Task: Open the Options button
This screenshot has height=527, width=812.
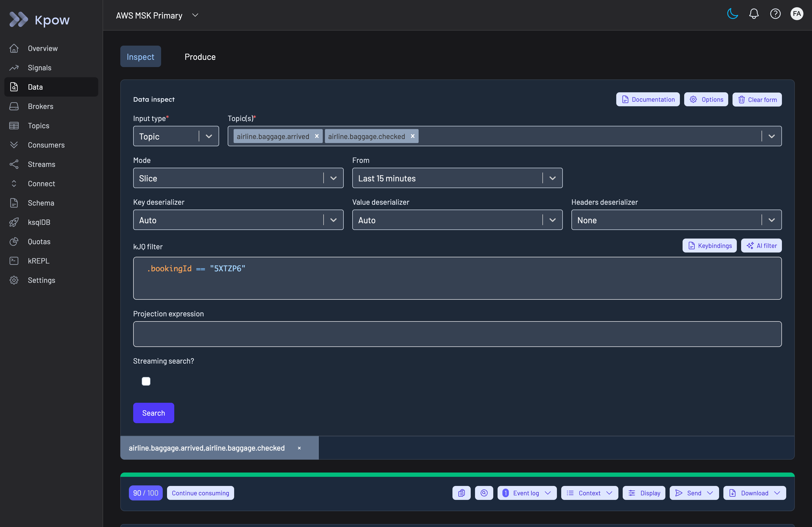Action: (x=706, y=100)
